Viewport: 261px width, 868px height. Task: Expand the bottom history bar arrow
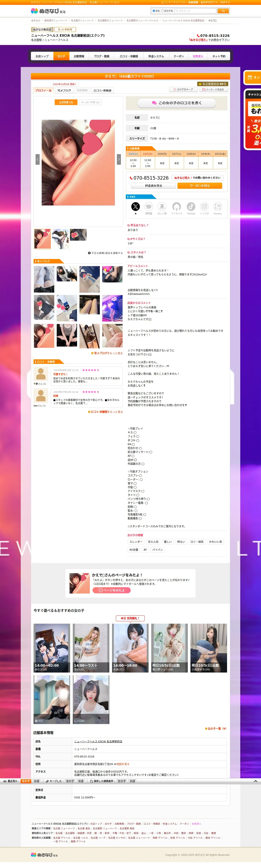coord(255,781)
